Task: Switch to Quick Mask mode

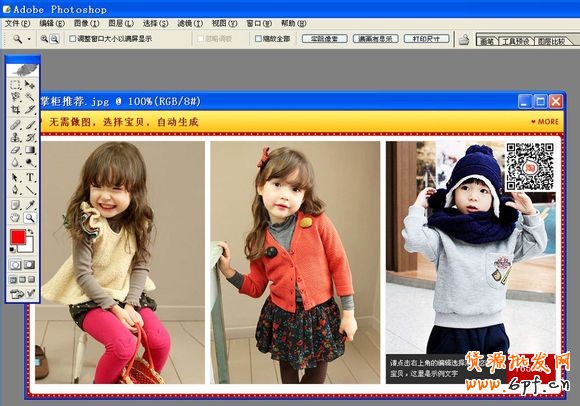Action: pos(29,265)
